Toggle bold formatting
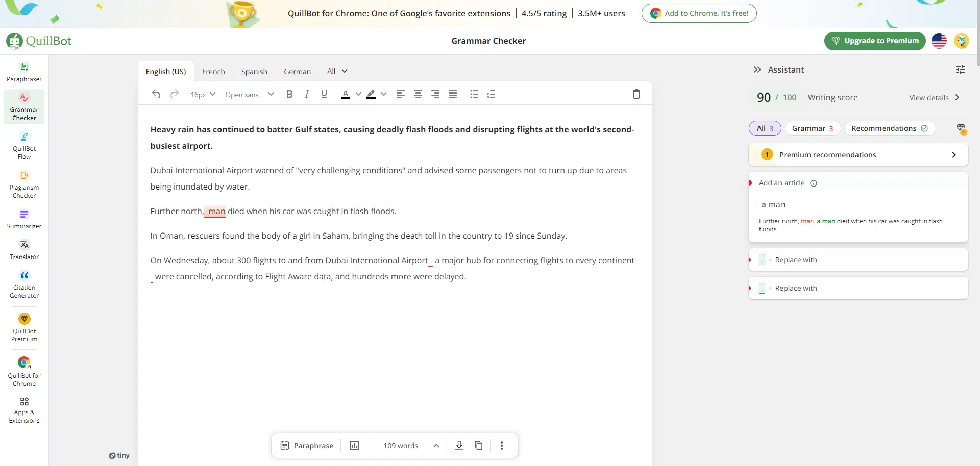Screen dimensions: 980x466 click(289, 94)
